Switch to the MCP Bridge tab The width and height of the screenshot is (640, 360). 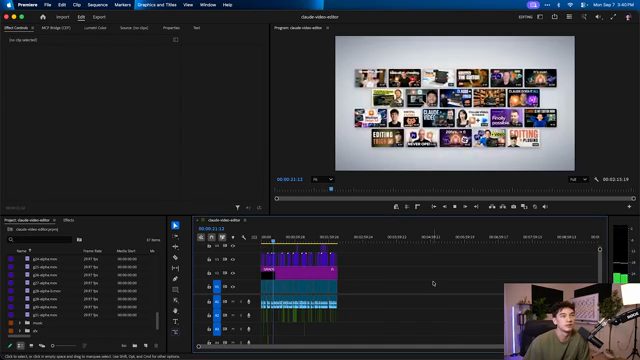click(56, 28)
